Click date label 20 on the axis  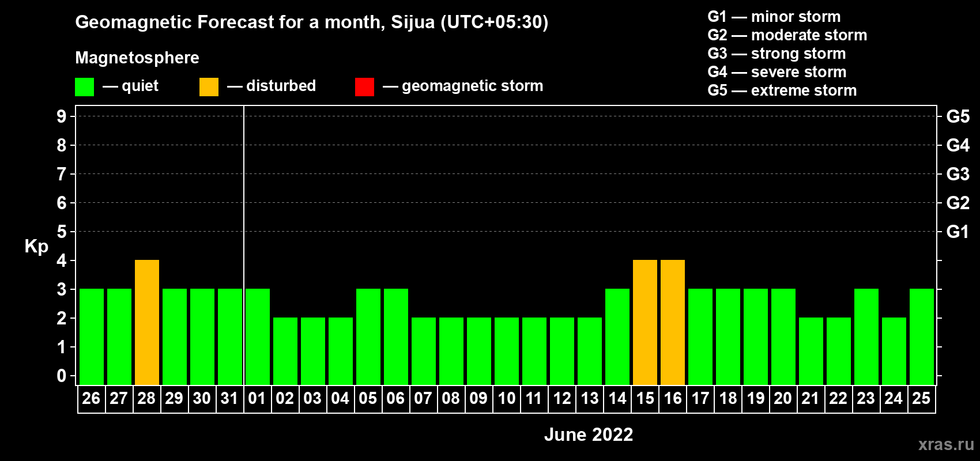click(783, 398)
